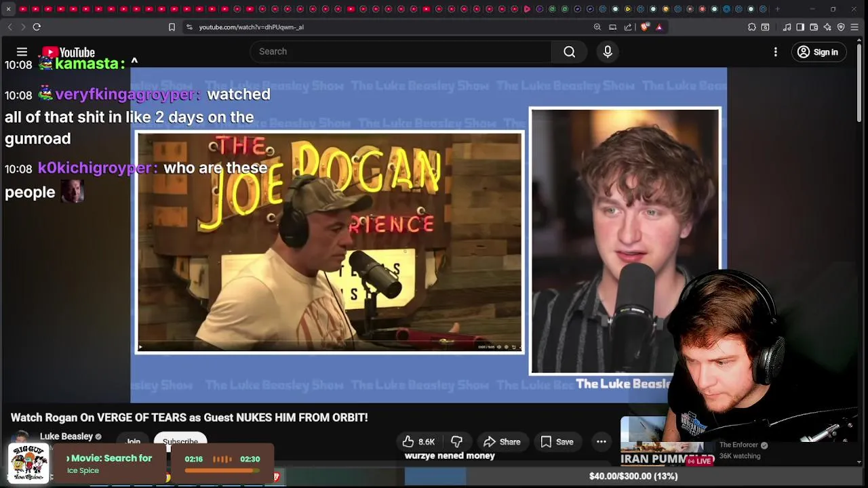Open site information icon beside URL
Screen dimensions: 868x488
[x=189, y=27]
